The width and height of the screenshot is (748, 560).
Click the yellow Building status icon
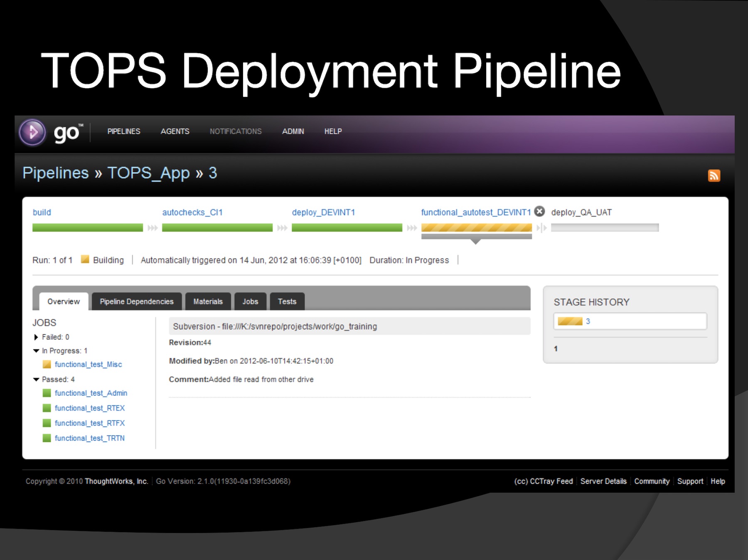tap(85, 259)
